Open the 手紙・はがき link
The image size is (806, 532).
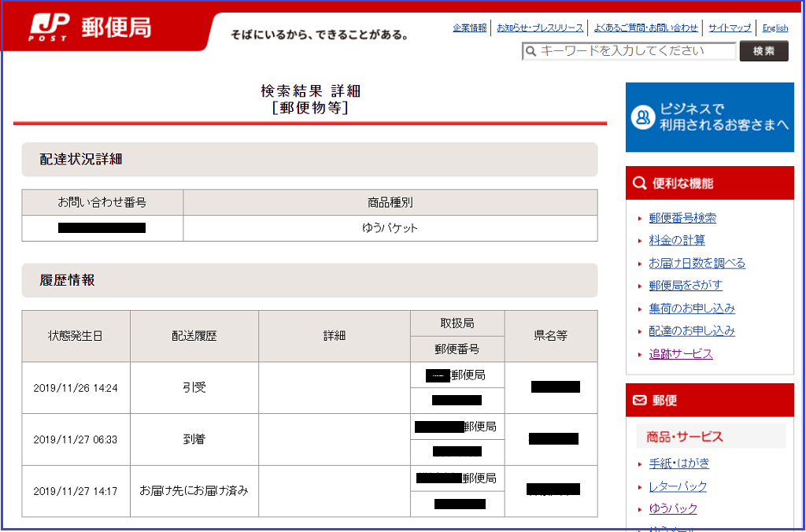point(679,464)
